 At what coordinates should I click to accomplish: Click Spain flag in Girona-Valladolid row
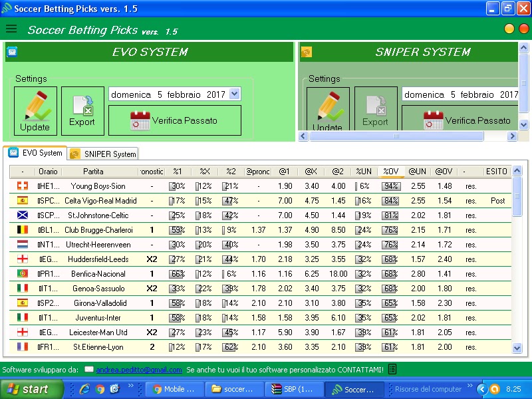click(23, 303)
